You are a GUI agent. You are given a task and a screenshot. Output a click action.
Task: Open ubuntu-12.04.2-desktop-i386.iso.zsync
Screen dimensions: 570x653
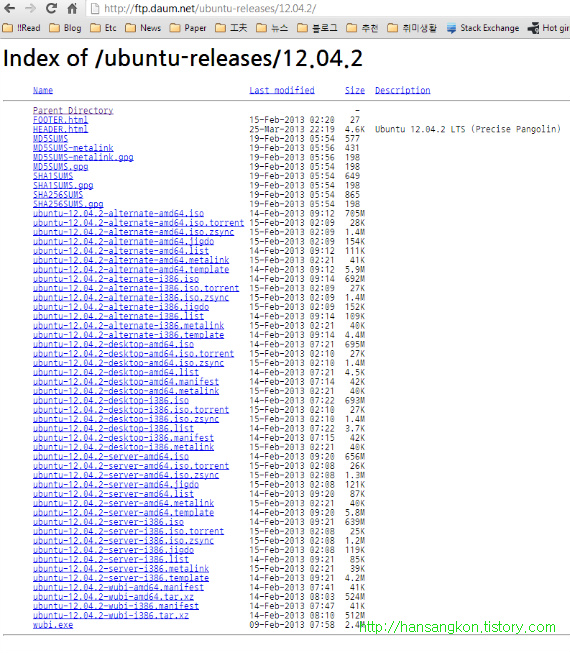point(126,419)
